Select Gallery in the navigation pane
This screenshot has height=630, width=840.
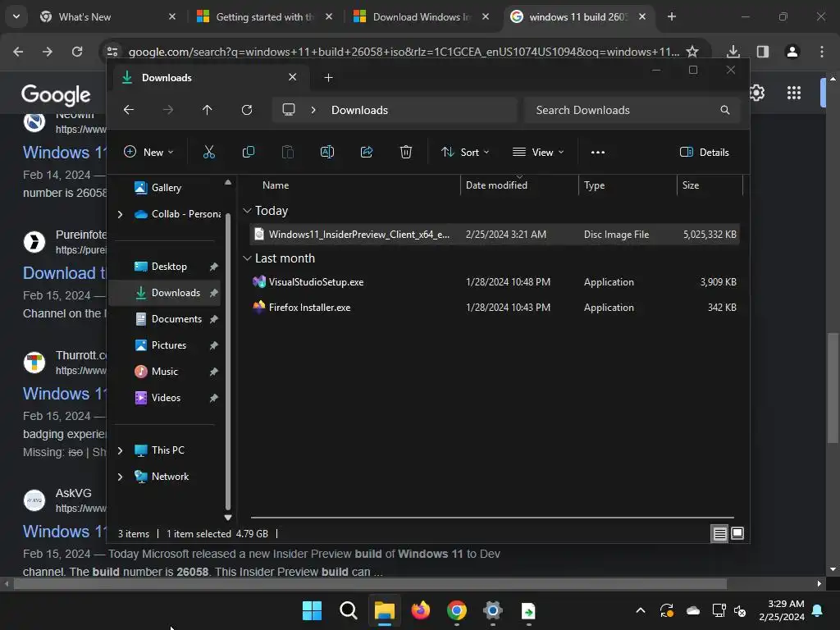pos(166,188)
